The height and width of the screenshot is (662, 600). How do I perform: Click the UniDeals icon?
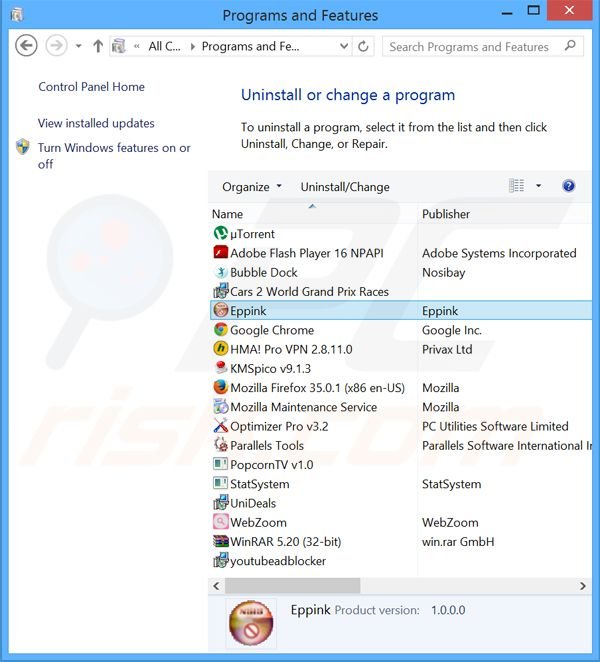[220, 502]
